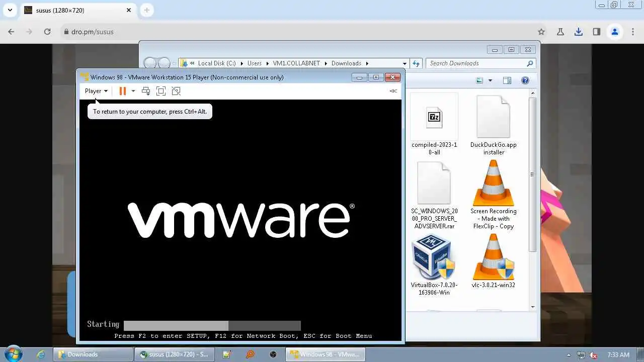Select Screen Recording FlexClip Copy VLC file
Image resolution: width=644 pixels, height=362 pixels.
pyautogui.click(x=494, y=195)
